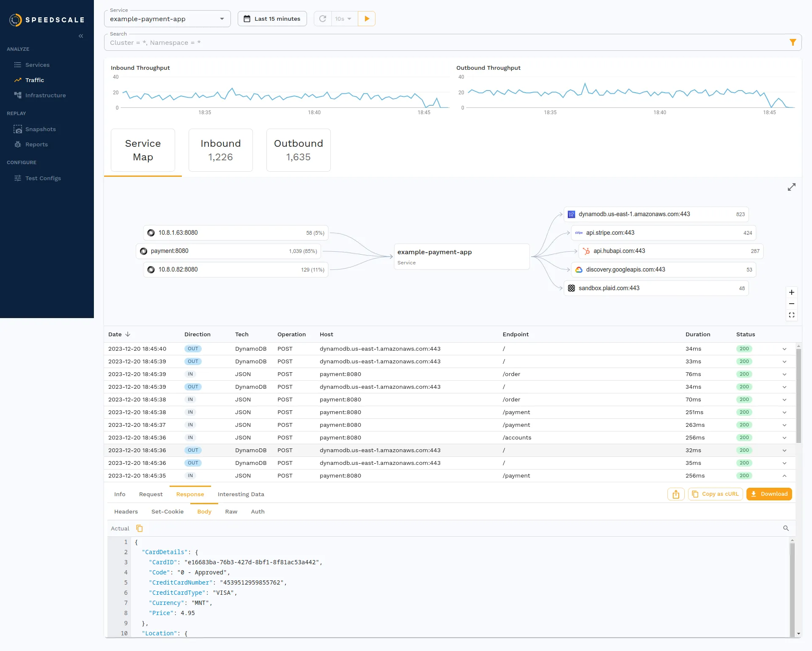
Task: Copy the Actual response body
Action: pyautogui.click(x=140, y=528)
